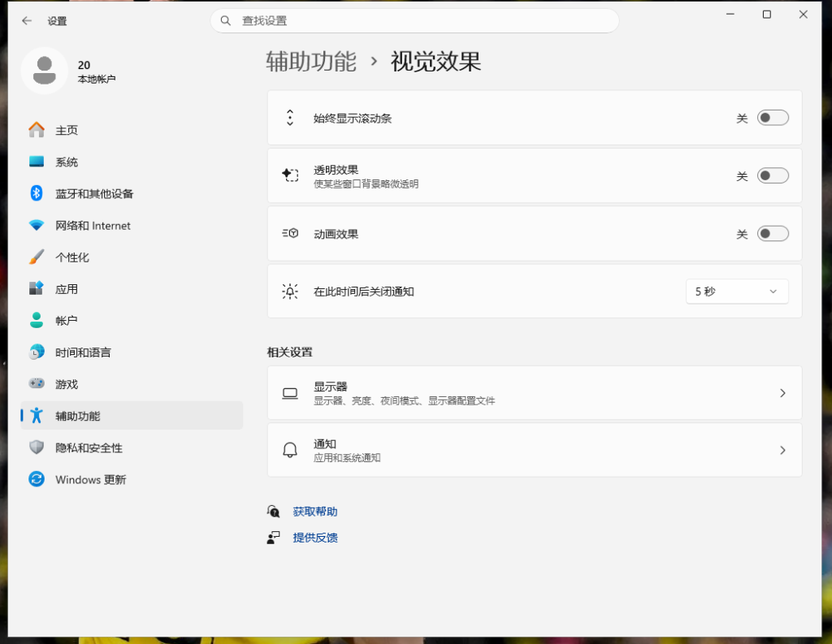Open 隐私和安全性 settings section

point(132,447)
